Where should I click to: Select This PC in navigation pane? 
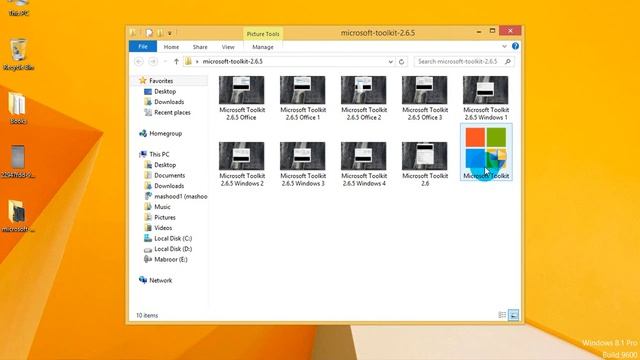pyautogui.click(x=159, y=154)
